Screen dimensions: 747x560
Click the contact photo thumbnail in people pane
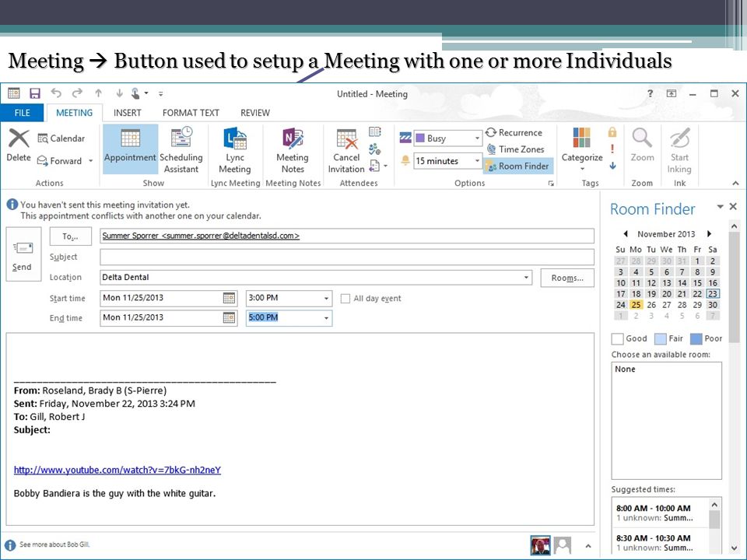541,545
